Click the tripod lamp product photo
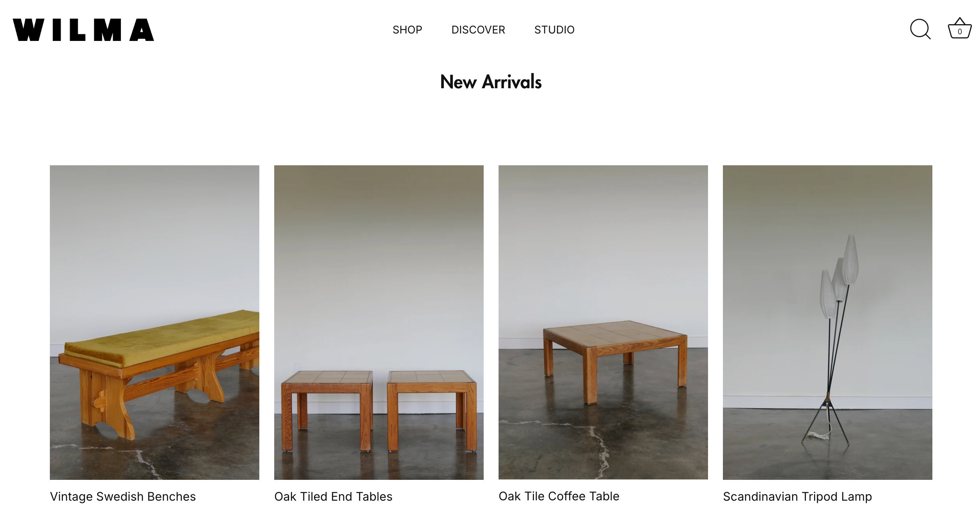This screenshot has width=980, height=510. coord(827,322)
